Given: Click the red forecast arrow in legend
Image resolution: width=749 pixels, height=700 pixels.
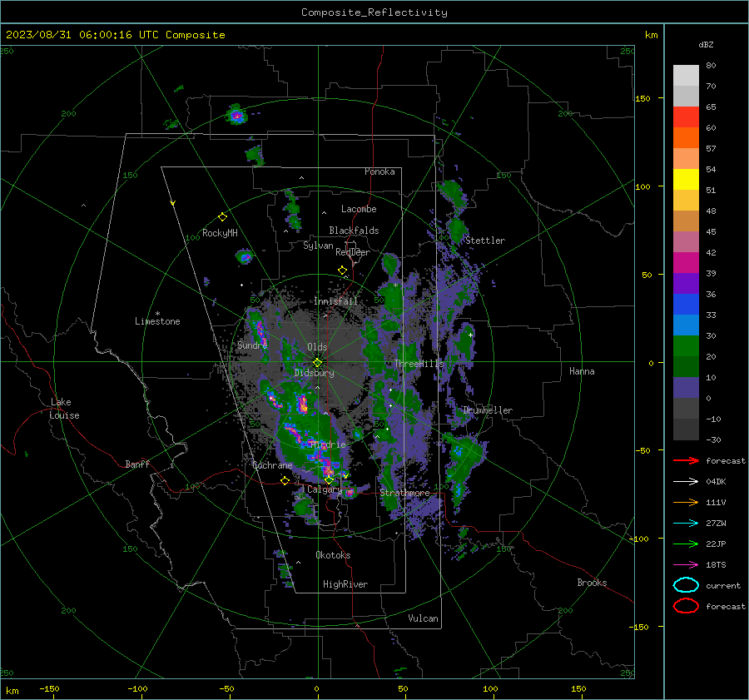Looking at the screenshot, I should point(686,460).
